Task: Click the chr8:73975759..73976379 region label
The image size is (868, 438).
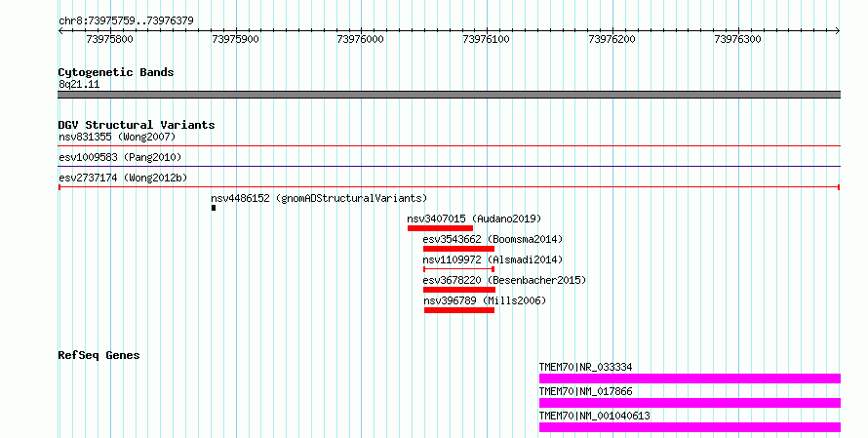Action: 126,20
